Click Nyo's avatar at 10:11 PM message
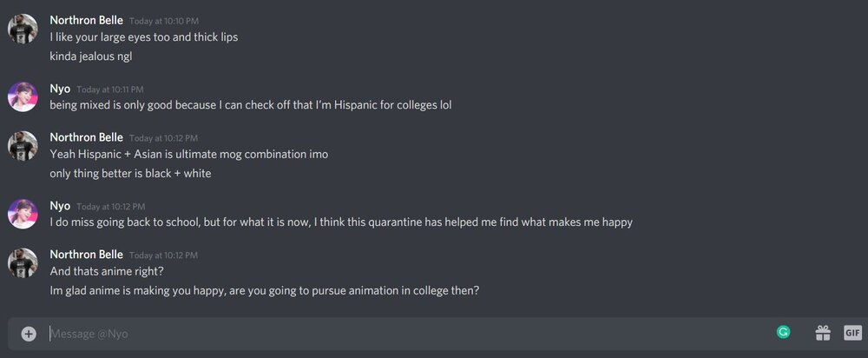868x358 pixels. click(23, 97)
